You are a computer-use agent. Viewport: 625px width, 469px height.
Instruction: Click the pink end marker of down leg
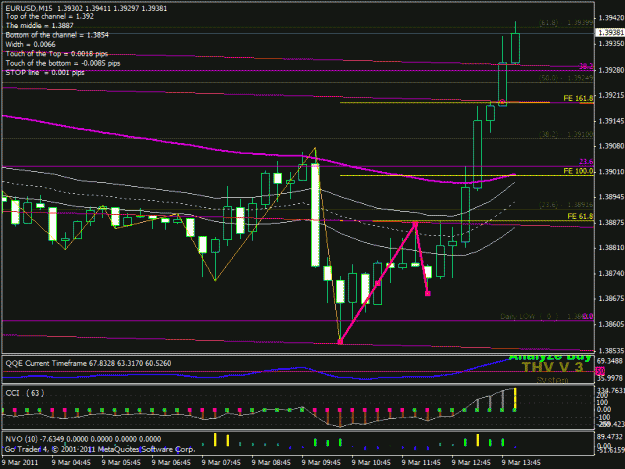click(x=428, y=294)
